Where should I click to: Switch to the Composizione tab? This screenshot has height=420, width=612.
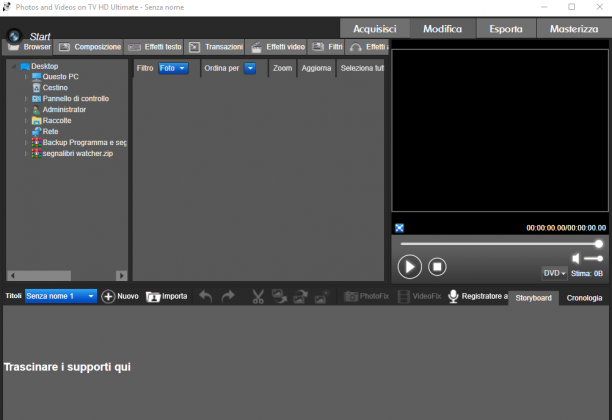89,47
